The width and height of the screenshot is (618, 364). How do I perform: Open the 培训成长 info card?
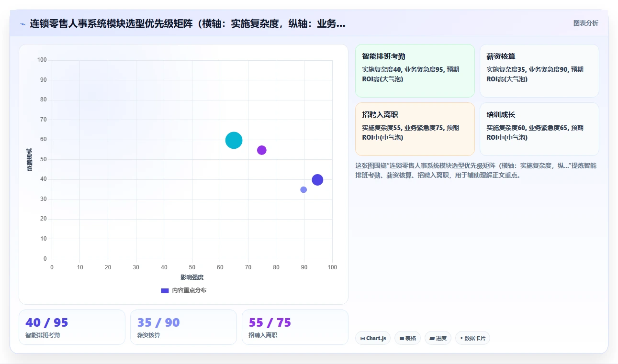(539, 129)
